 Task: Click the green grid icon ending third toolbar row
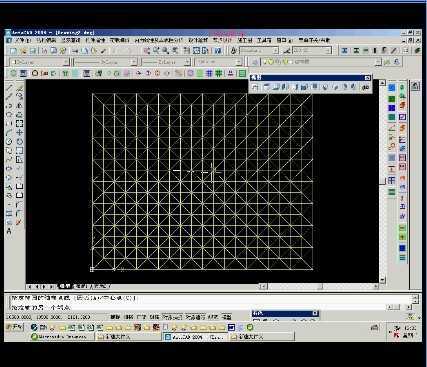pos(242,73)
